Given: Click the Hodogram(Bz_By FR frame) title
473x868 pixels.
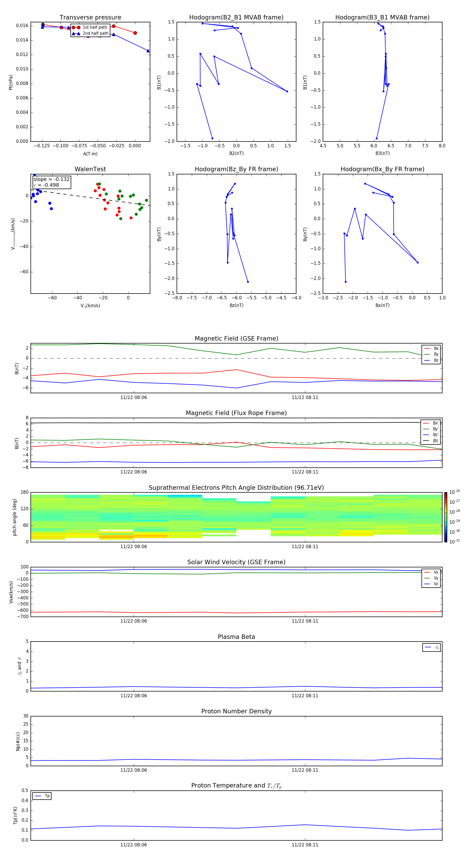Looking at the screenshot, I should [x=236, y=169].
